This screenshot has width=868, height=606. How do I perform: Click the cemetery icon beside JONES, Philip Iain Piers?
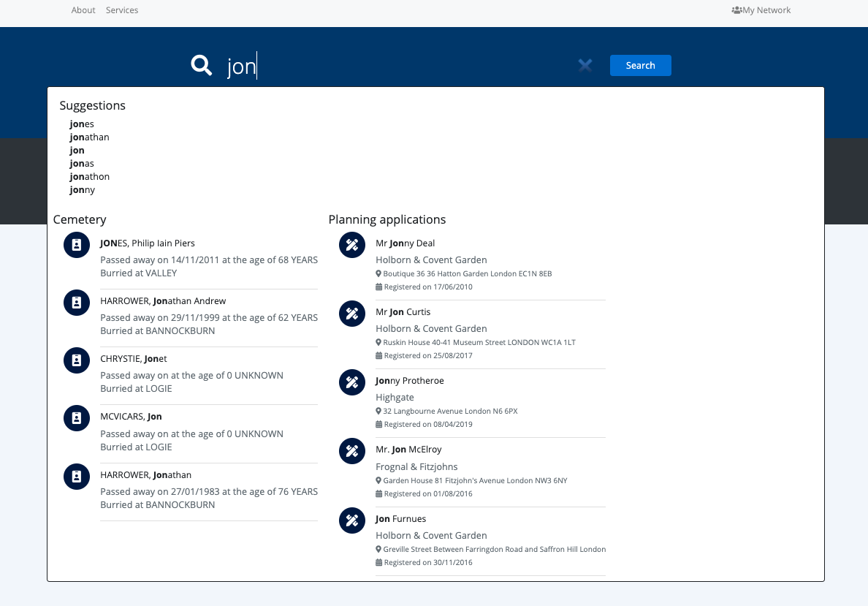click(77, 245)
